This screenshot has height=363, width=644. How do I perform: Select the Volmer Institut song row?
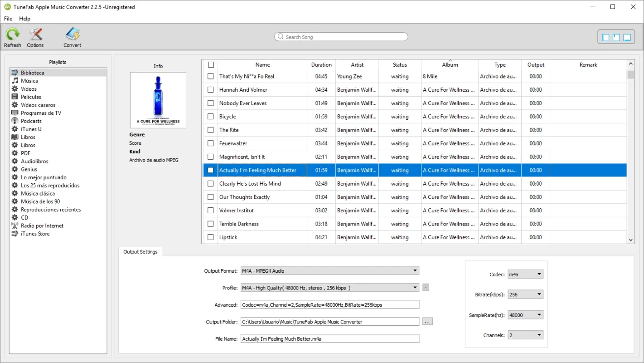pos(414,211)
